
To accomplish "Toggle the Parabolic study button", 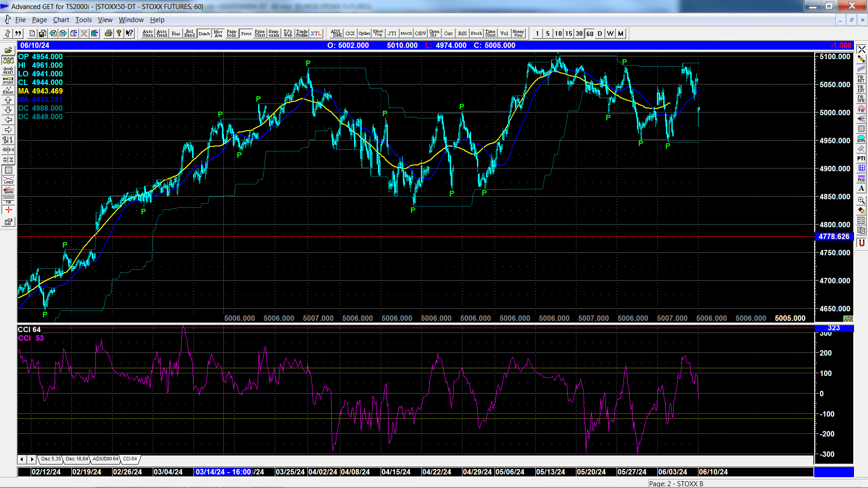I will click(232, 33).
